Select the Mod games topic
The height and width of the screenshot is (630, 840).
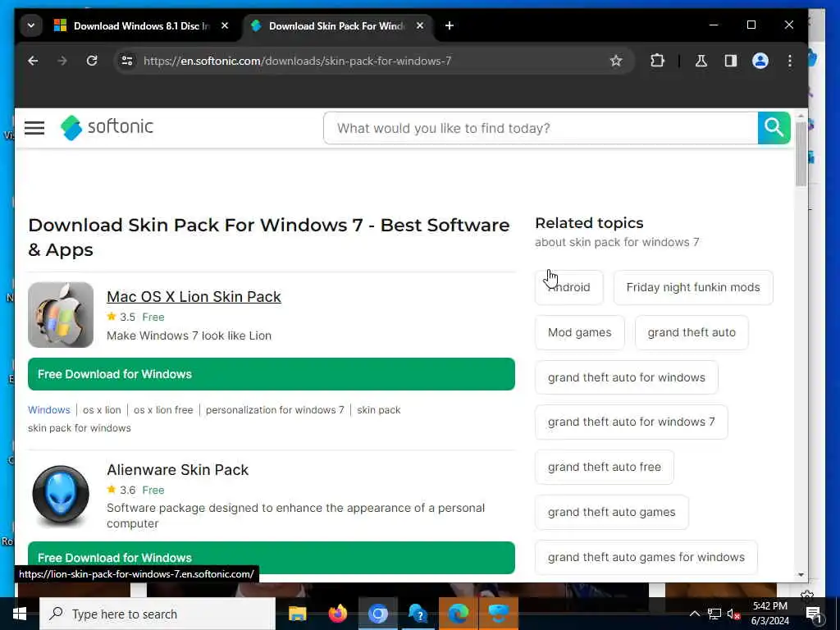point(580,332)
